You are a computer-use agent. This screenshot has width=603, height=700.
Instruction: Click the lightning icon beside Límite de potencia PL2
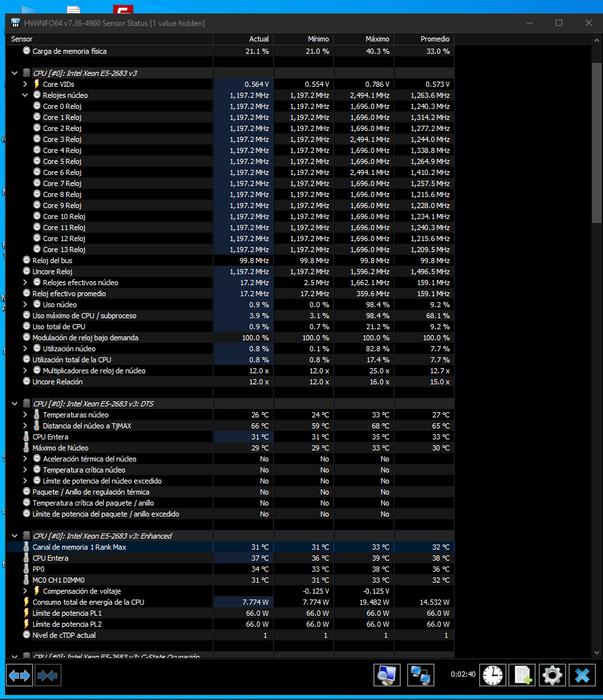[27, 624]
